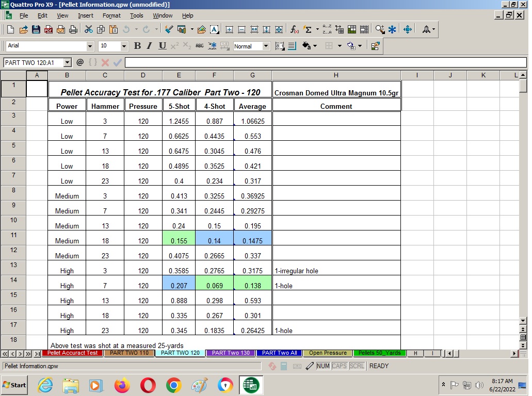Toggle italic formatting

pos(149,46)
